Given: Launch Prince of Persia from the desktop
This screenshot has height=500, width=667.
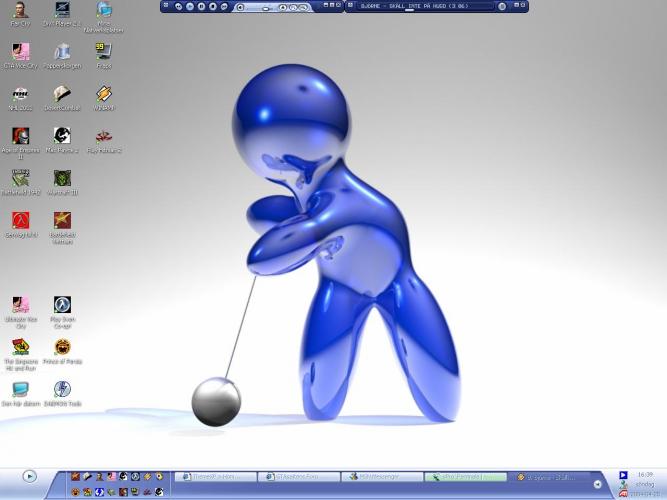Looking at the screenshot, I should click(62, 347).
